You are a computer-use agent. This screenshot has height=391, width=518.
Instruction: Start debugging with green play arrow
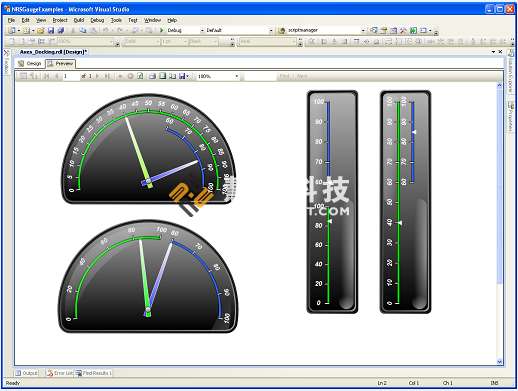(x=162, y=30)
